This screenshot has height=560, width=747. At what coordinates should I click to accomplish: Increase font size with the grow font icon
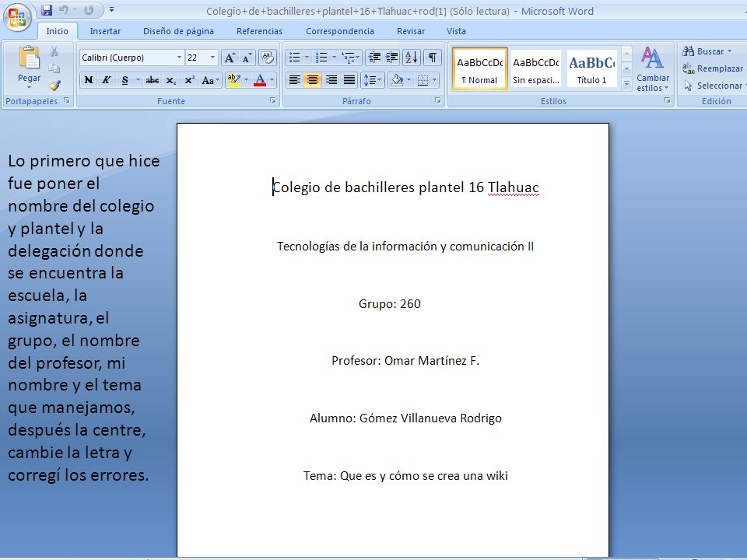[230, 58]
